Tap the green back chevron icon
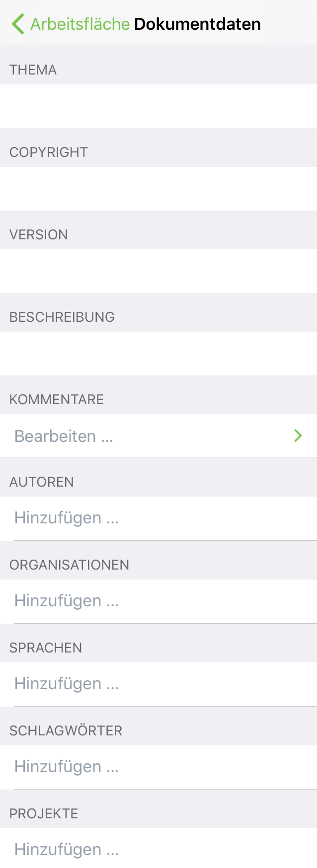Screen dimensions: 317x868 [x=18, y=24]
